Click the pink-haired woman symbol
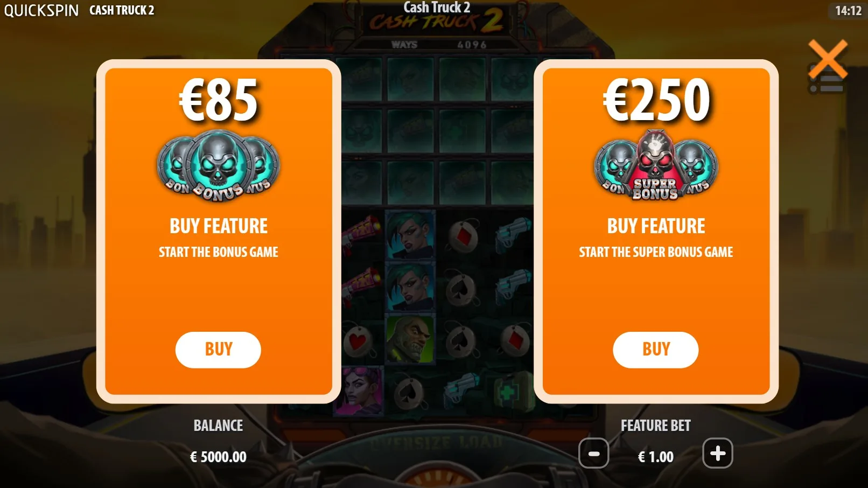The width and height of the screenshot is (868, 488). click(359, 391)
